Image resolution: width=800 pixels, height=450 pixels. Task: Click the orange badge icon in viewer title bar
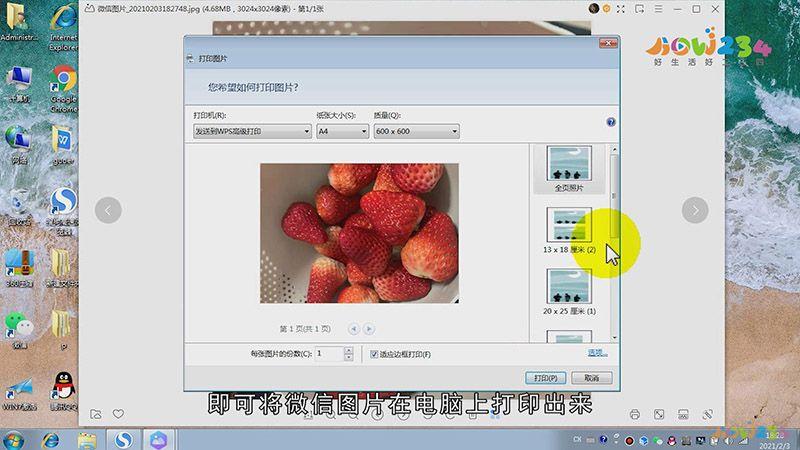[607, 9]
